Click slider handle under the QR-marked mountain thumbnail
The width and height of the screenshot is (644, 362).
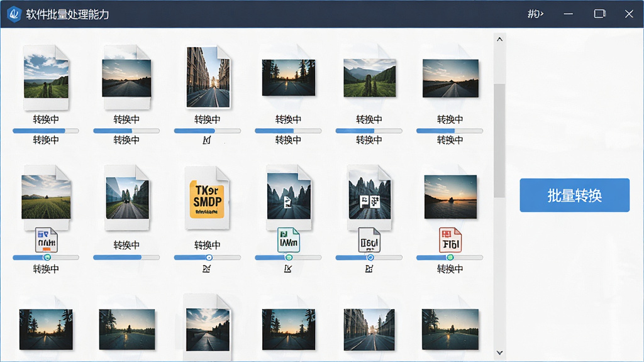pyautogui.click(x=370, y=257)
